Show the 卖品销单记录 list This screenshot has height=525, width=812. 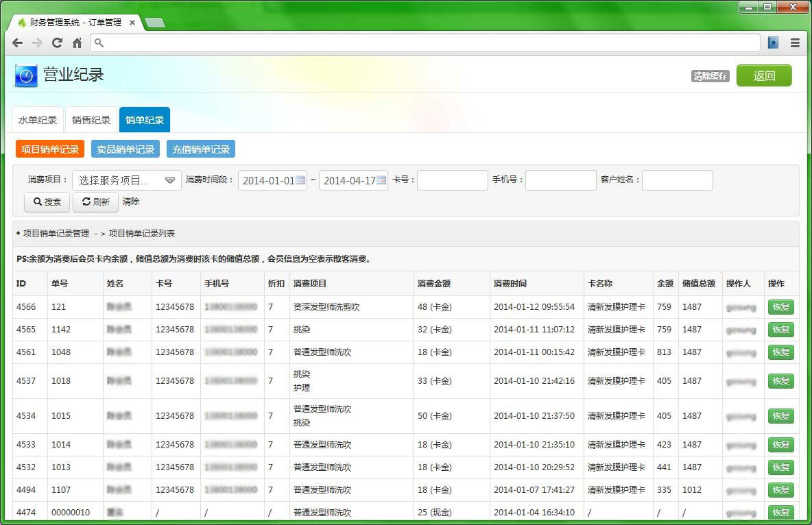(x=126, y=149)
